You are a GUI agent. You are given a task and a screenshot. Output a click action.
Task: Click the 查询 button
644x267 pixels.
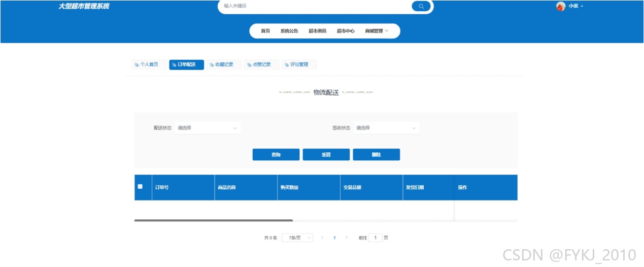pyautogui.click(x=276, y=155)
